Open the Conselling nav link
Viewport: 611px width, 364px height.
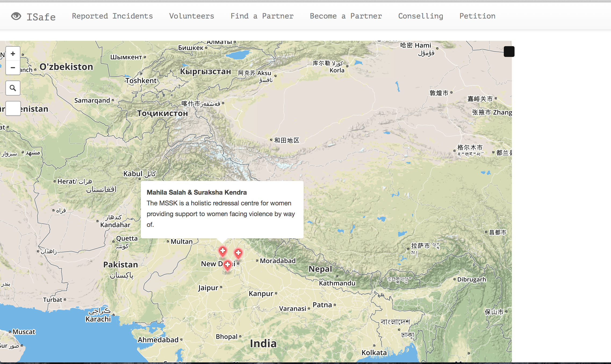point(420,16)
